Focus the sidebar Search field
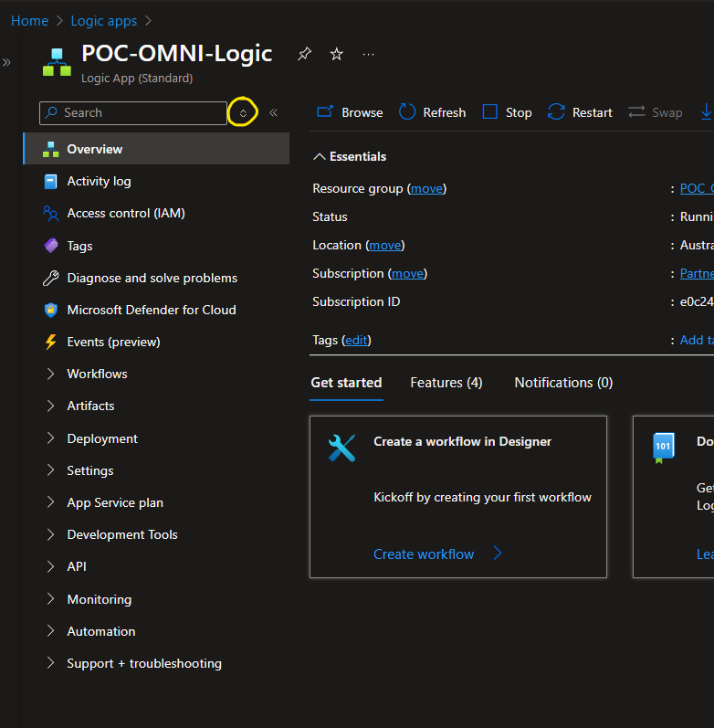This screenshot has width=714, height=728. click(x=133, y=113)
